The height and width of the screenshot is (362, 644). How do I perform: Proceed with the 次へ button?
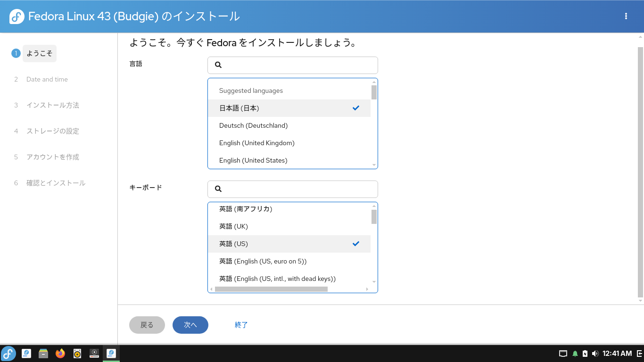pos(190,325)
